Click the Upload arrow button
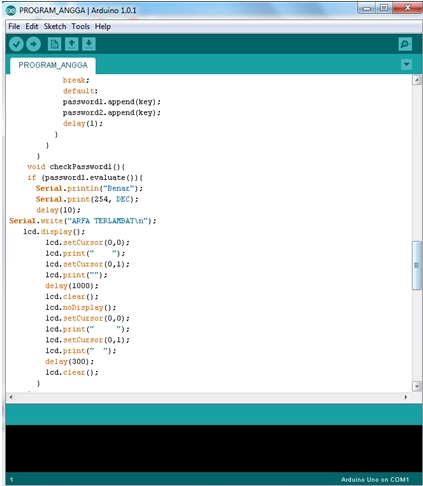423x486 pixels. (33, 44)
